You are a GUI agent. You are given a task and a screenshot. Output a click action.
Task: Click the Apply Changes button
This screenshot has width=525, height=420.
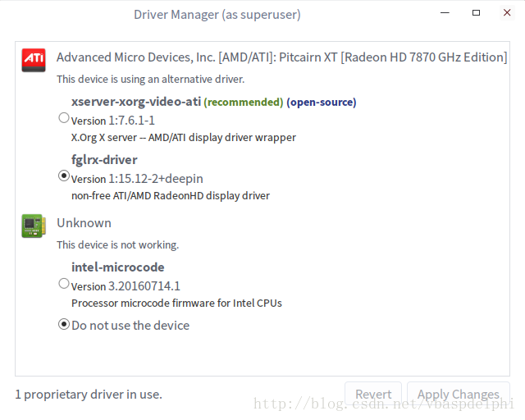pos(459,395)
